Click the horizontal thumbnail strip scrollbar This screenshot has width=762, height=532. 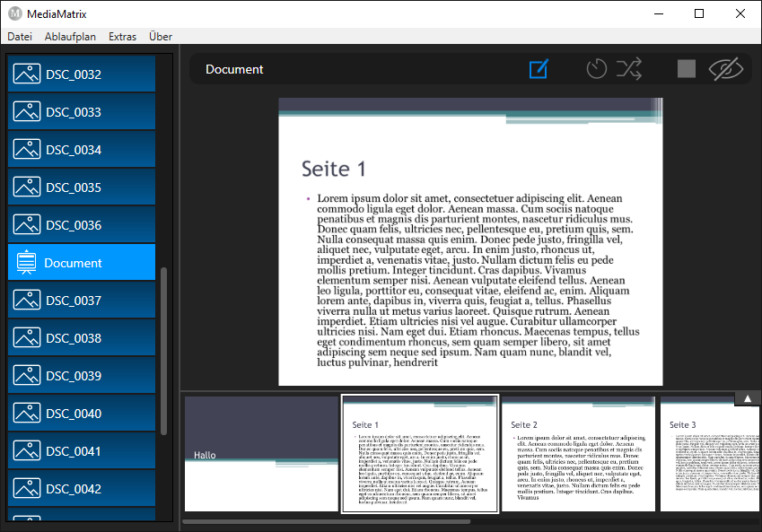(x=327, y=521)
